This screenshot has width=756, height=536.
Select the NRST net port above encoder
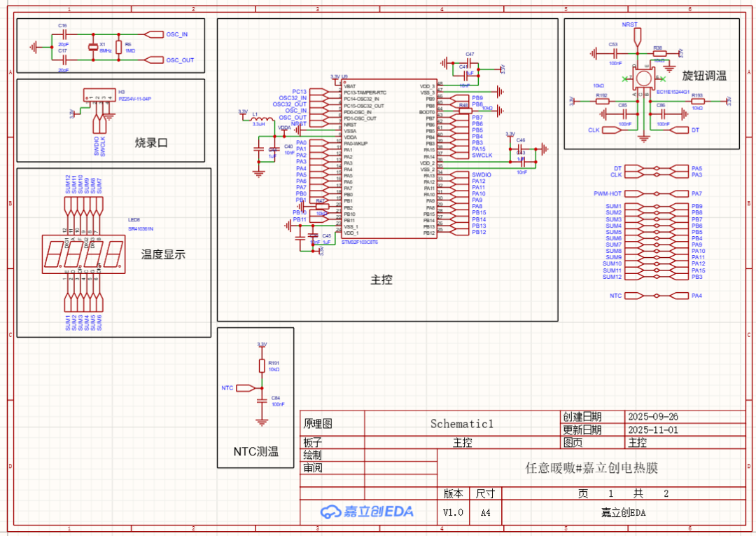638,37
